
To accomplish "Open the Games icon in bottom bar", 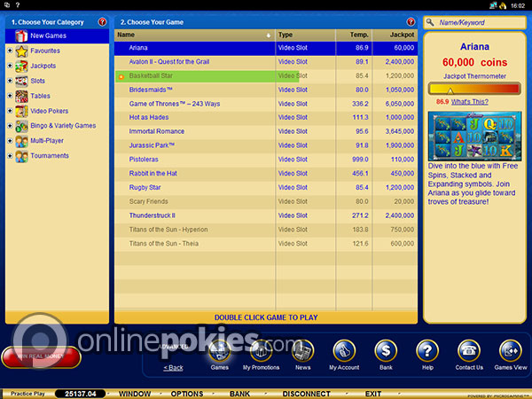I will tap(220, 351).
